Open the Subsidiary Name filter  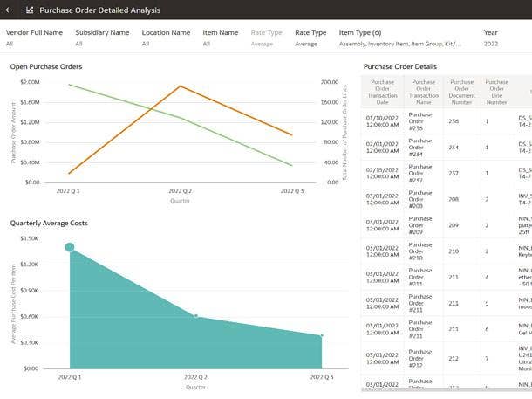103,37
